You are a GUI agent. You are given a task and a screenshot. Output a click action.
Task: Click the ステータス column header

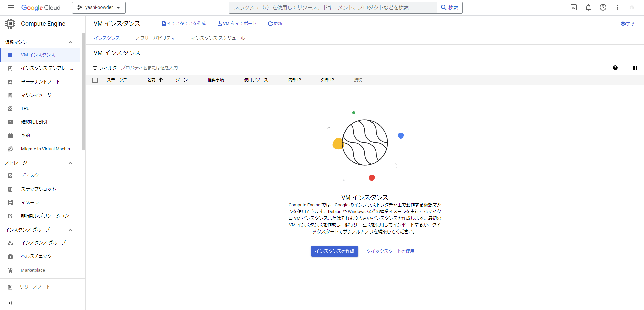117,80
